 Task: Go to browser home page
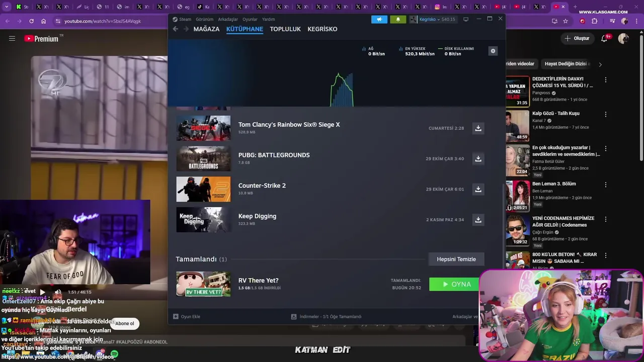pyautogui.click(x=43, y=21)
